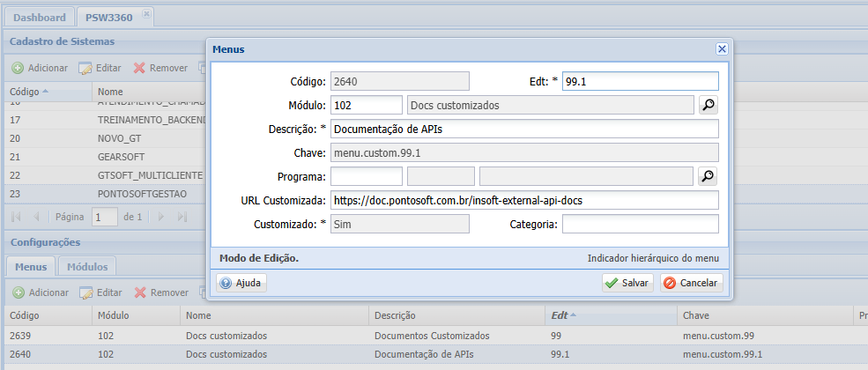This screenshot has height=370, width=868.
Task: Open the Programa lookup magnifier
Action: [708, 176]
